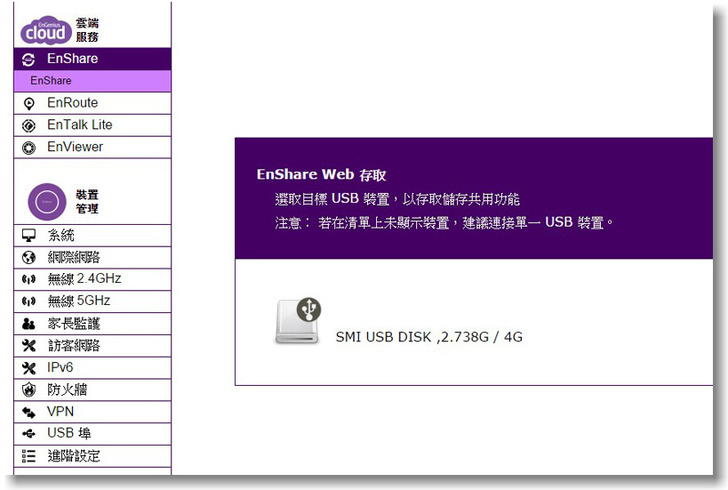This screenshot has width=728, height=490.
Task: Click the USB icon beside USB 埠
Action: coord(29,434)
